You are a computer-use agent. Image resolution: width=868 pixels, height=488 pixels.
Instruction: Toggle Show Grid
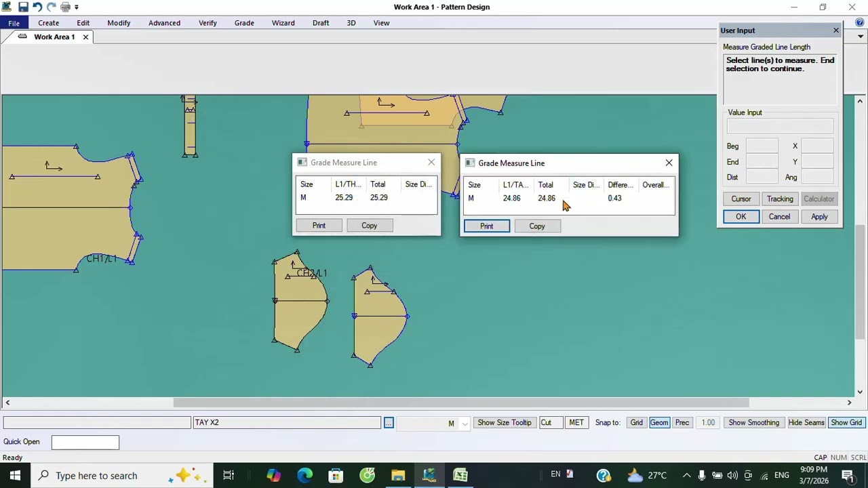[x=846, y=423]
